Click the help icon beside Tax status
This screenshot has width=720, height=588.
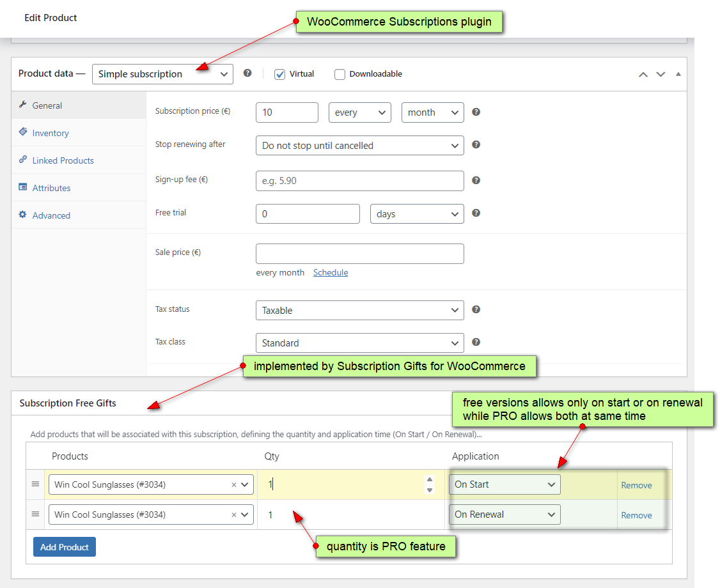[x=476, y=309]
